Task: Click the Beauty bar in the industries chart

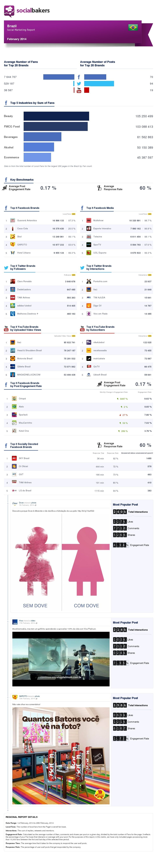Action: [x=56, y=116]
